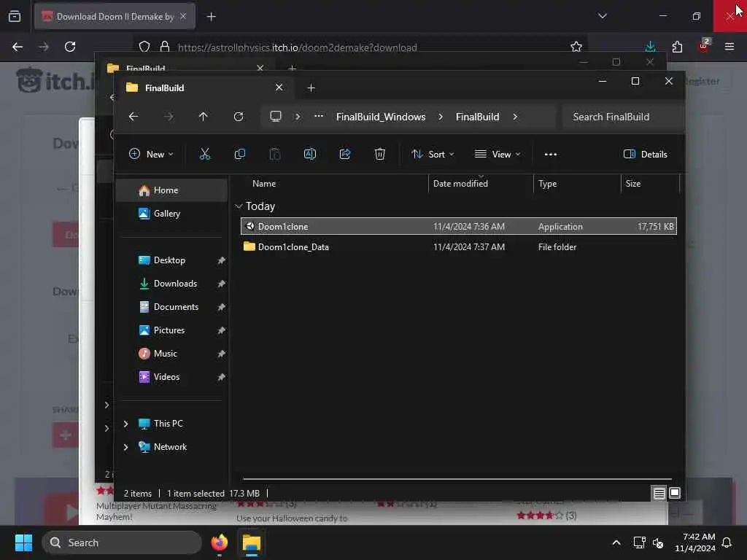This screenshot has width=747, height=560.
Task: Show hidden system tray icons
Action: click(x=616, y=542)
